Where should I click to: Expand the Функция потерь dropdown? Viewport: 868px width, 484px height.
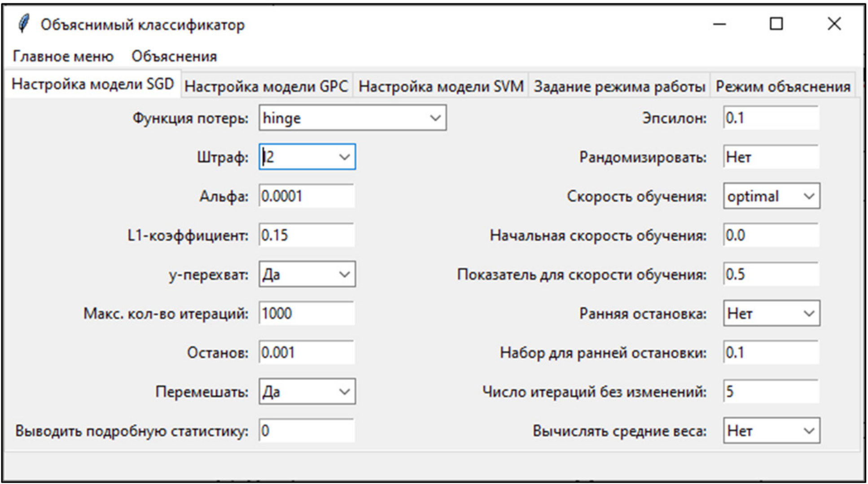coord(434,118)
